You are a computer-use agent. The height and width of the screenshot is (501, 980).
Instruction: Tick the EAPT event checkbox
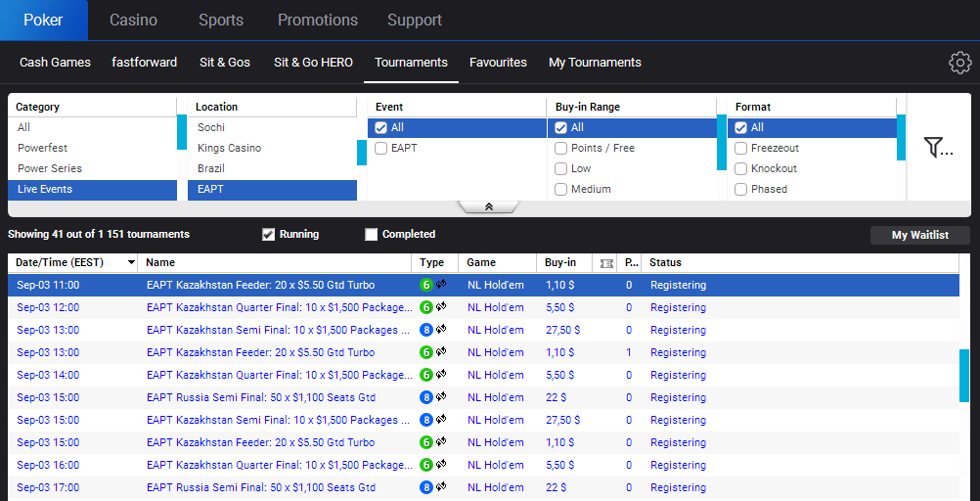pos(381,149)
